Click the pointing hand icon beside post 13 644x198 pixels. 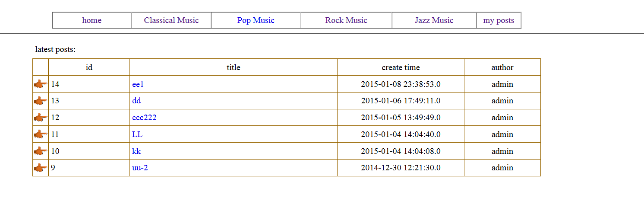click(x=41, y=101)
